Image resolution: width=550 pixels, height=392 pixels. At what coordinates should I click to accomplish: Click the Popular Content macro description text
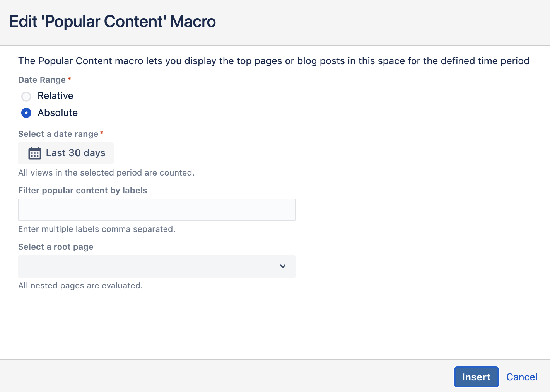pyautogui.click(x=273, y=61)
